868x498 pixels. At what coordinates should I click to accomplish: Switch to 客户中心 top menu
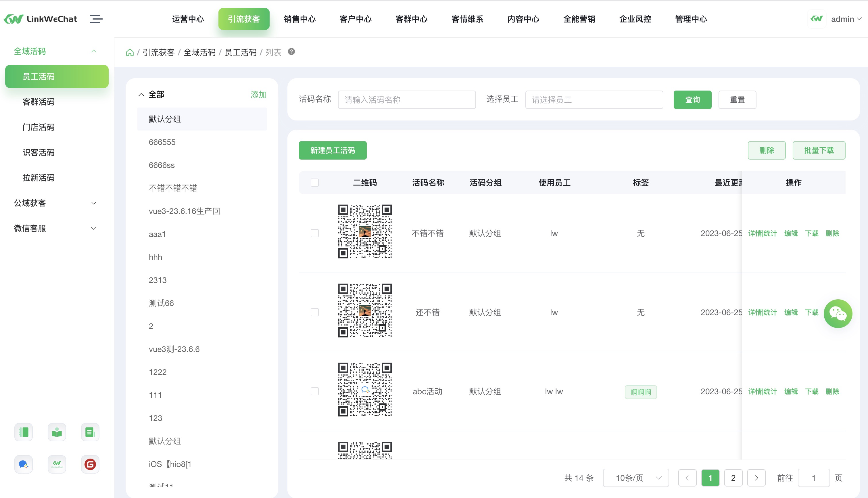356,19
